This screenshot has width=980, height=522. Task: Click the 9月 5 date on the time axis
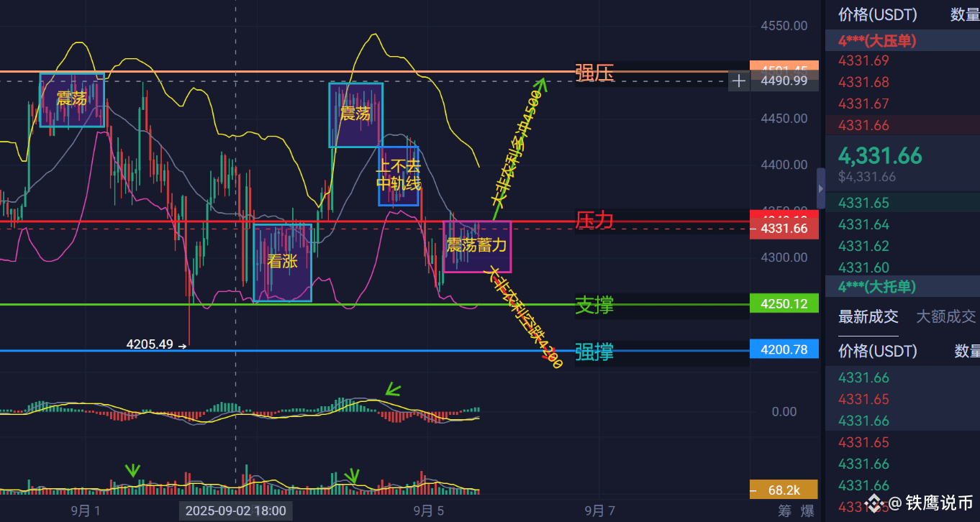(x=429, y=511)
